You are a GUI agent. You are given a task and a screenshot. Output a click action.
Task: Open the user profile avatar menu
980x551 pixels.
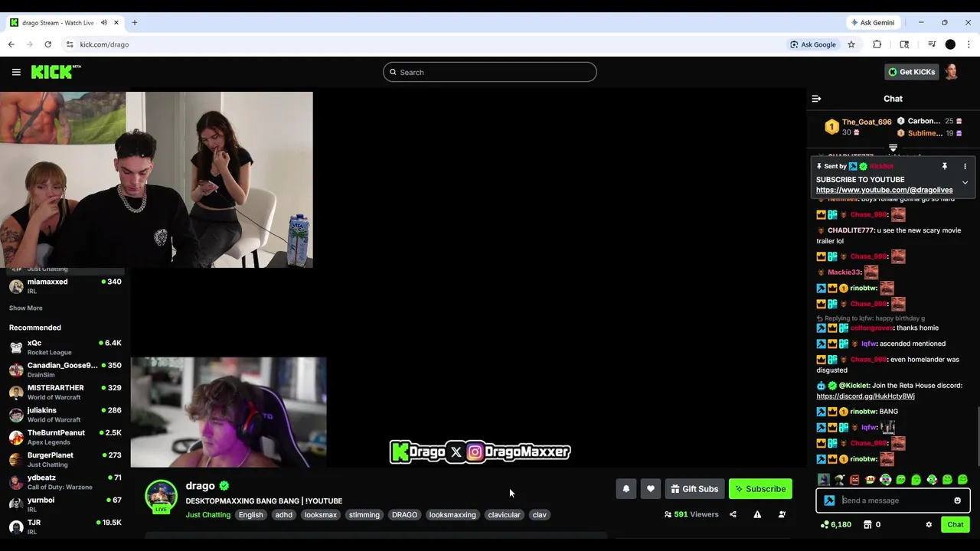pyautogui.click(x=952, y=72)
